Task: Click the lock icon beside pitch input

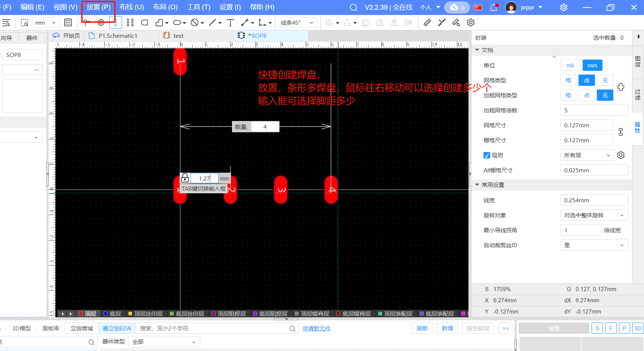Action: [185, 178]
